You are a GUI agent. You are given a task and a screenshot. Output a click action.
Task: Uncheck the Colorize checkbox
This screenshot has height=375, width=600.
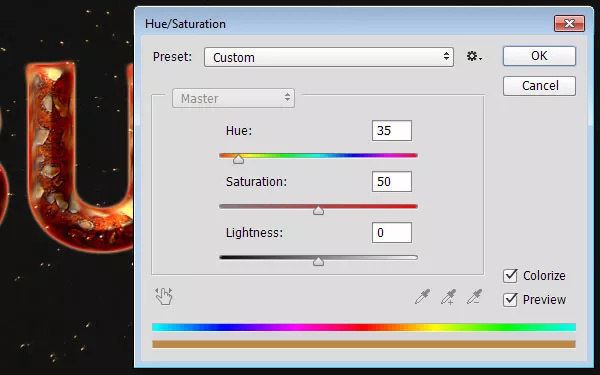point(510,276)
